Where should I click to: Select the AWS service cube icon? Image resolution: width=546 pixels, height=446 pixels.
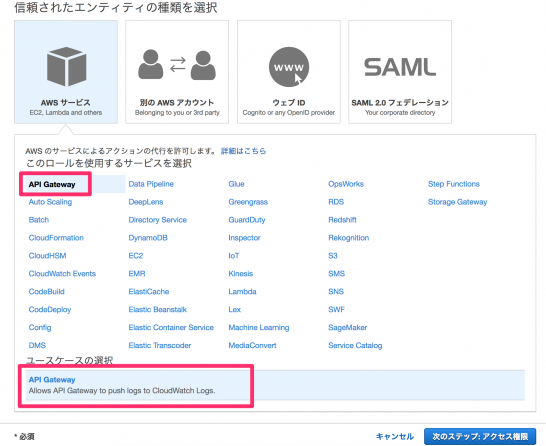pyautogui.click(x=66, y=66)
